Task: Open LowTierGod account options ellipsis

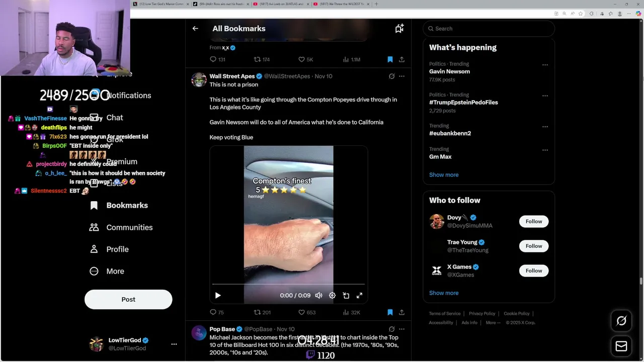Action: point(174,344)
